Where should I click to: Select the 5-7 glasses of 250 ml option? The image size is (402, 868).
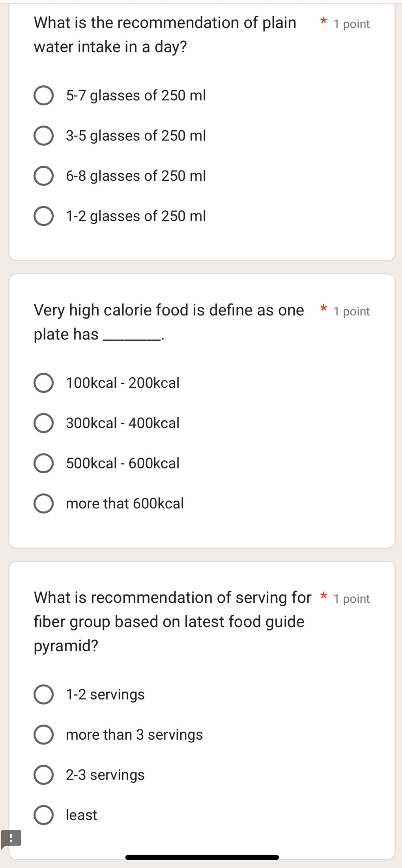point(43,96)
